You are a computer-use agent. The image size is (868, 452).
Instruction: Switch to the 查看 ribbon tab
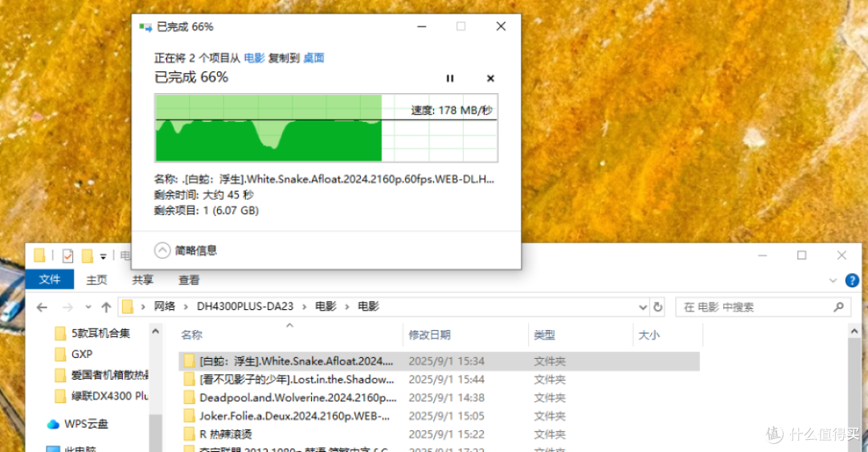[x=189, y=280]
